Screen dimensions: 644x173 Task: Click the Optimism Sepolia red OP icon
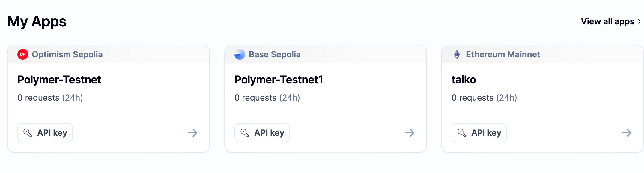pos(23,54)
